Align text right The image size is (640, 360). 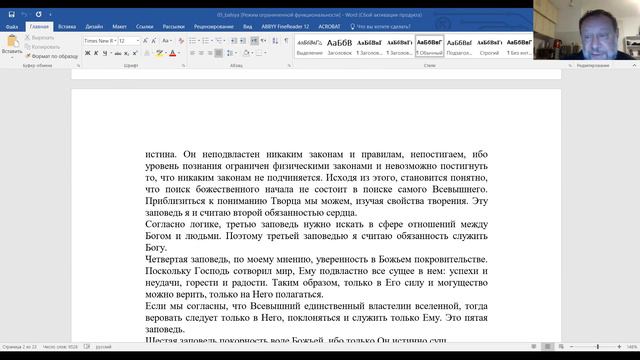pos(210,53)
